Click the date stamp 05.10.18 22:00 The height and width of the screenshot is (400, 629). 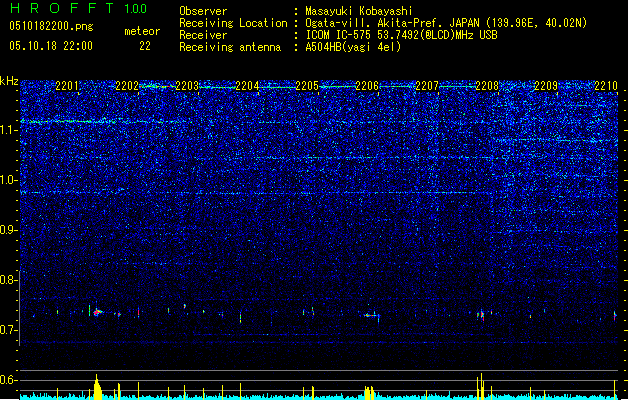tap(51, 45)
